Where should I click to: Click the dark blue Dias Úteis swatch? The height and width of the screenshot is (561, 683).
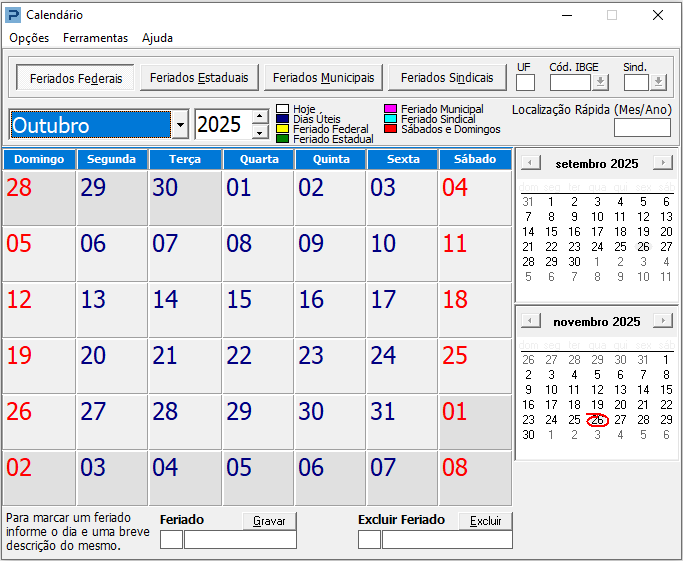pyautogui.click(x=283, y=118)
